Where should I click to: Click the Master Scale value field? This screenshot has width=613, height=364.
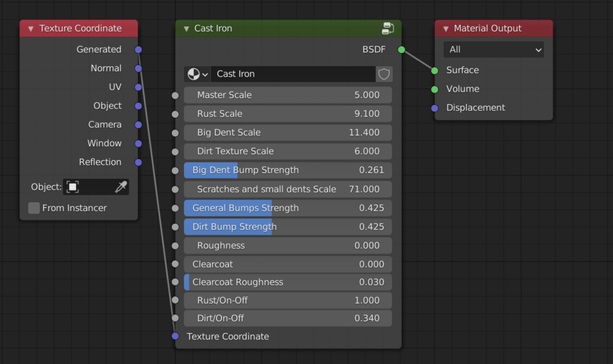click(288, 95)
